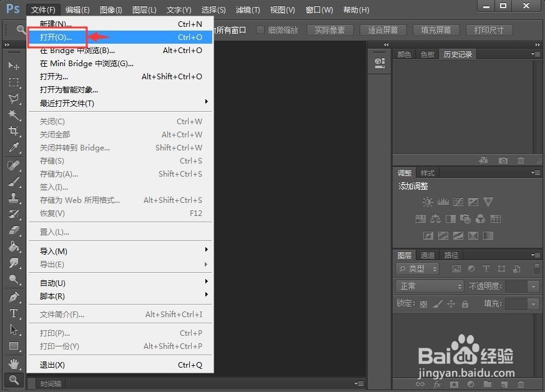545x392 pixels.
Task: Click the Fill Screen (填充屏幕) button
Action: 436,30
